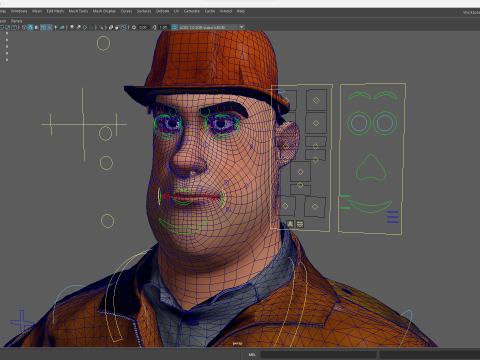
Task: Open the Cache menu
Action: pyautogui.click(x=210, y=11)
